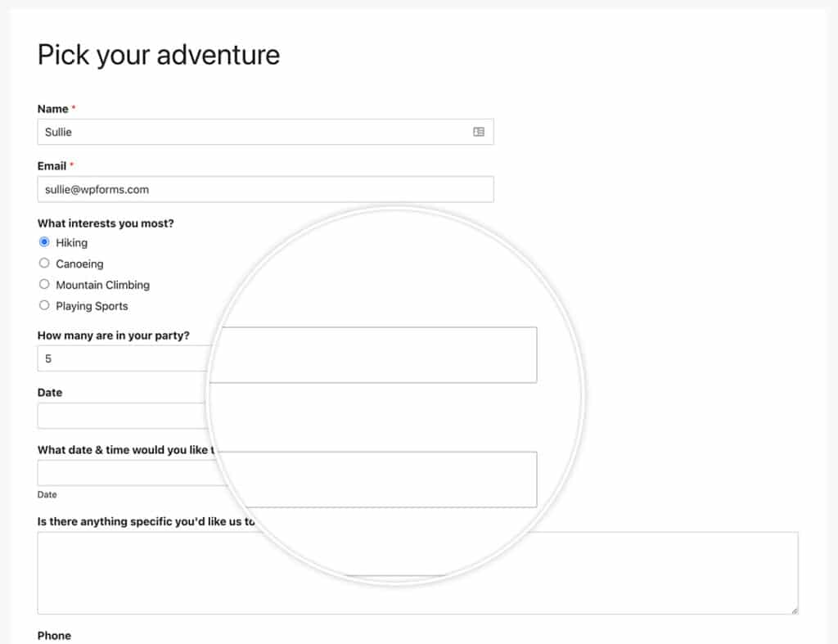The image size is (838, 644).
Task: Grab the textarea resize handle corner
Action: click(795, 610)
